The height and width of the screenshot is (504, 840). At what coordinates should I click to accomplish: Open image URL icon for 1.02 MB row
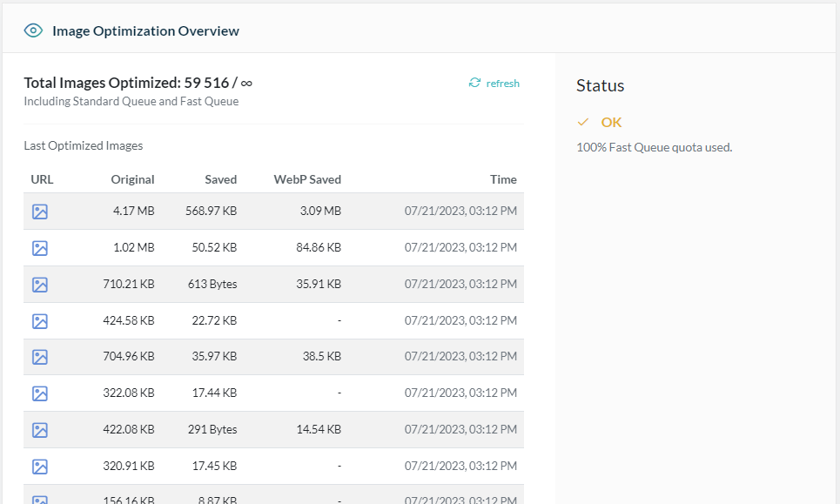click(40, 248)
